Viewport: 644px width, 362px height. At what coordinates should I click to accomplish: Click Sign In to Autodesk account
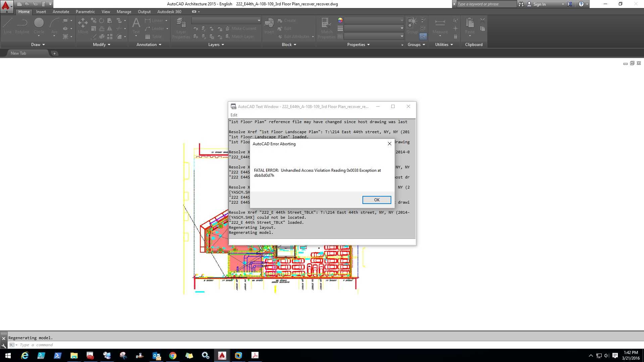tap(539, 4)
